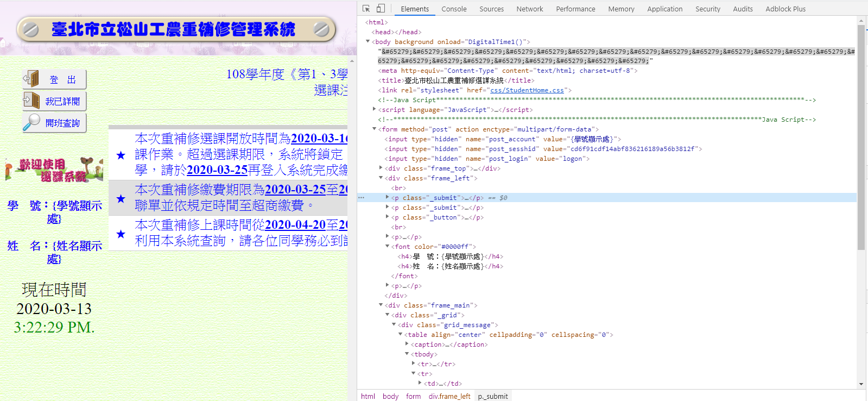Select the hidden input post_account line
This screenshot has height=401, width=868.
tap(503, 139)
